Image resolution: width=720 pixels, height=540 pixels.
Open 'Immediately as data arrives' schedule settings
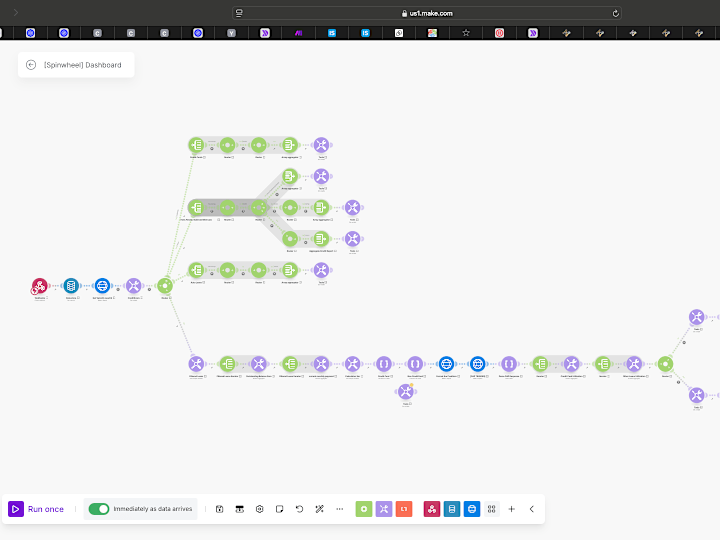pos(152,509)
